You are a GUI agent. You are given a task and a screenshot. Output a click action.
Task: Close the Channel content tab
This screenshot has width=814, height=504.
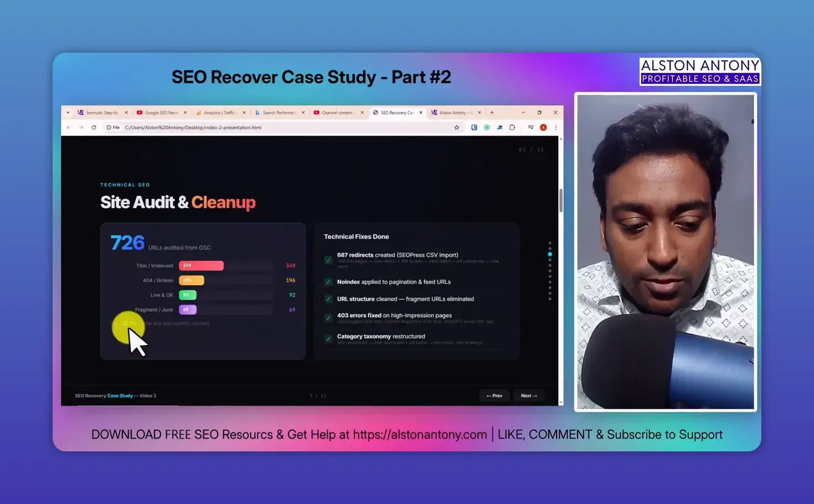tap(362, 112)
